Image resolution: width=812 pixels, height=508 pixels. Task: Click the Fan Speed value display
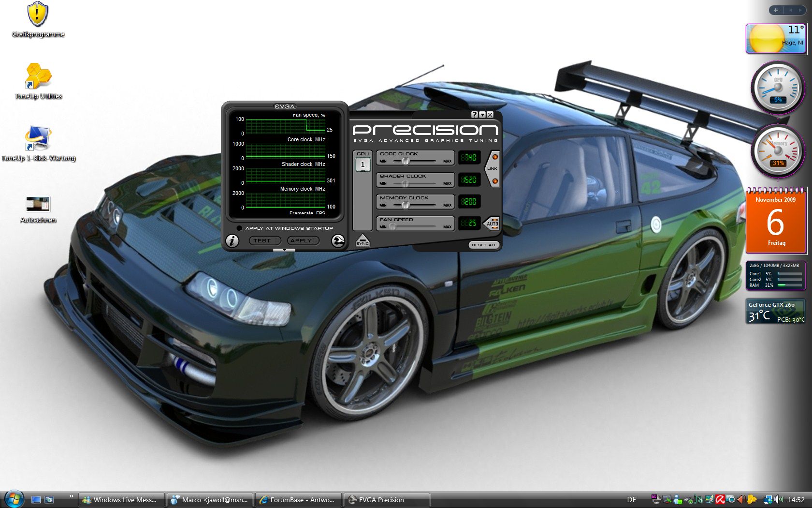pyautogui.click(x=469, y=223)
